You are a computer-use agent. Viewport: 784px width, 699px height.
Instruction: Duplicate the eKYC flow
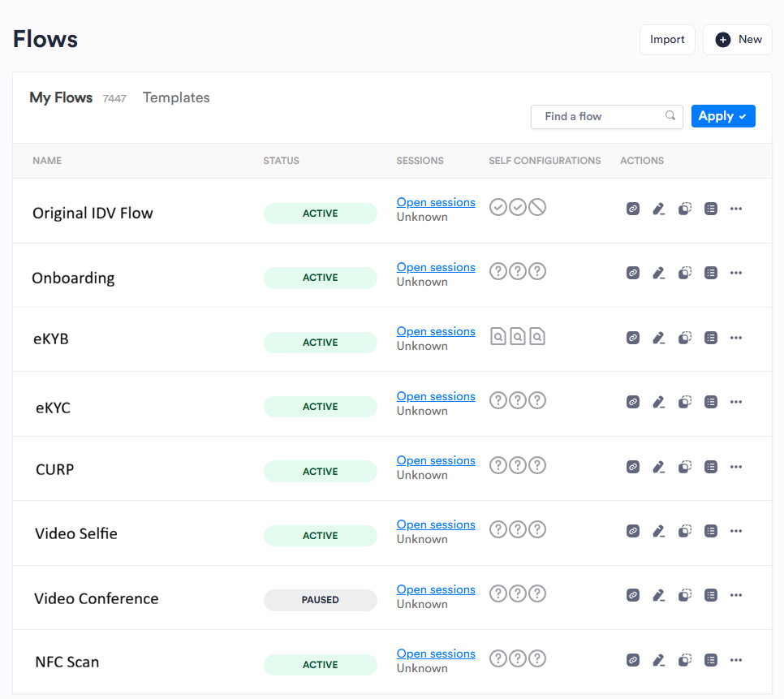(x=685, y=402)
